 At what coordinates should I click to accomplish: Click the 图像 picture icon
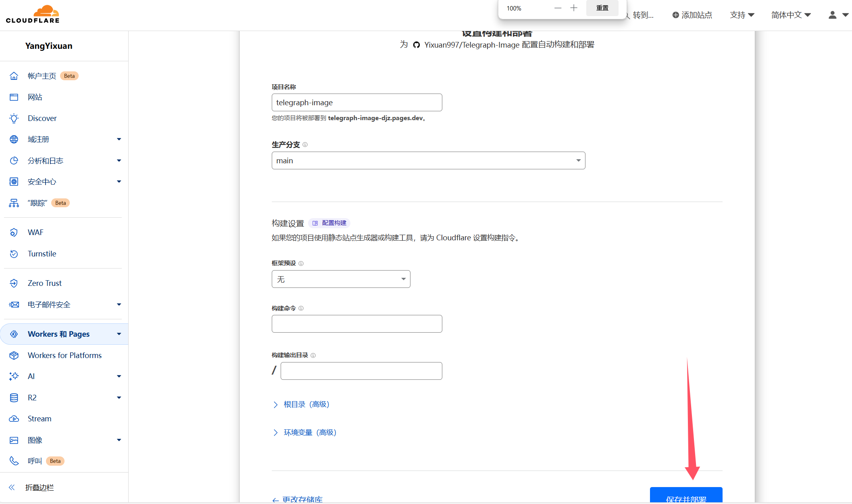pyautogui.click(x=14, y=440)
